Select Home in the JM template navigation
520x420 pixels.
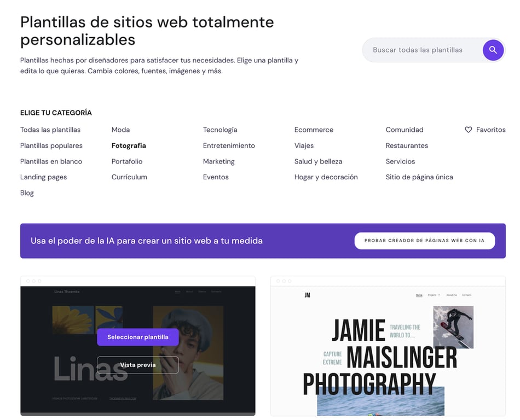coord(419,294)
